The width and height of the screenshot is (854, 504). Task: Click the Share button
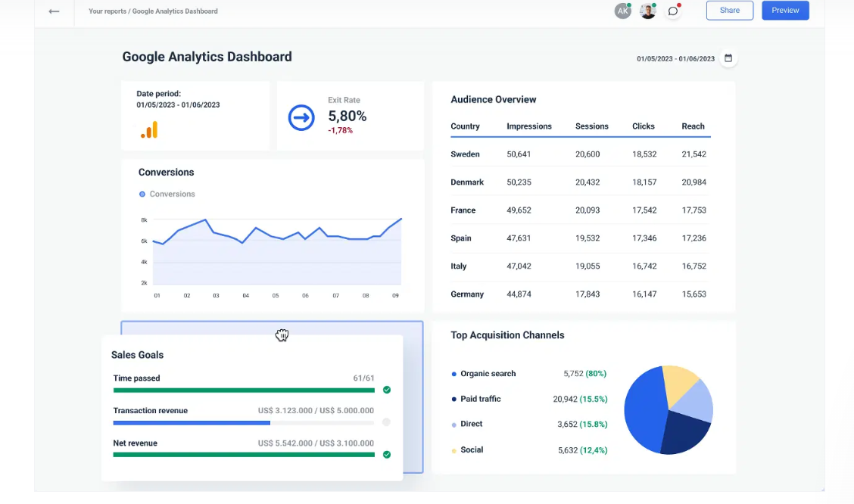pyautogui.click(x=729, y=10)
